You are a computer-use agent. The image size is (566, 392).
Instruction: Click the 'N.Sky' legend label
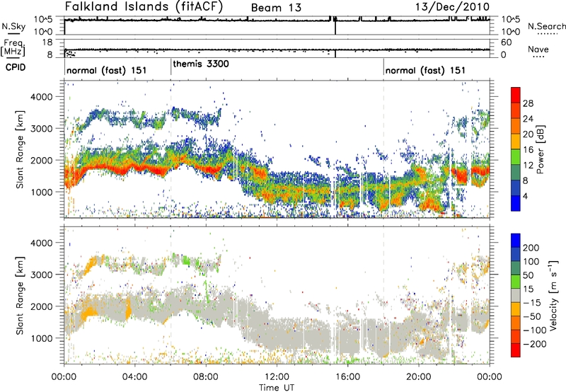(x=13, y=26)
